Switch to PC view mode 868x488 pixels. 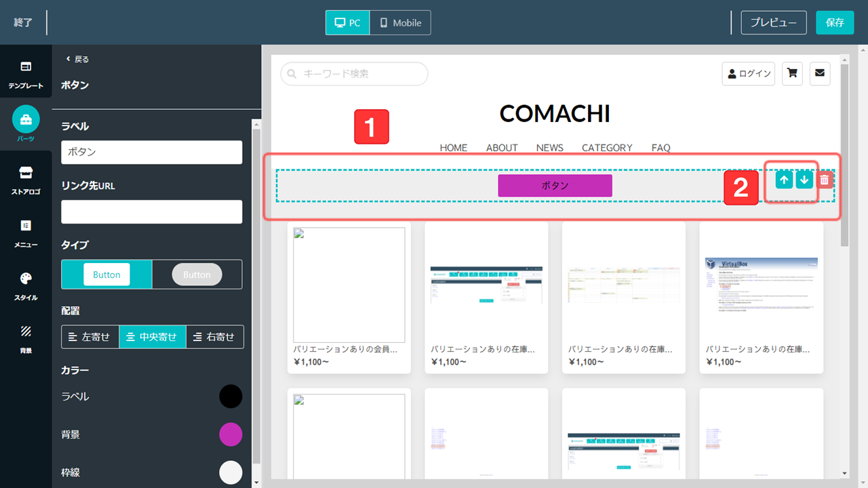(x=348, y=22)
